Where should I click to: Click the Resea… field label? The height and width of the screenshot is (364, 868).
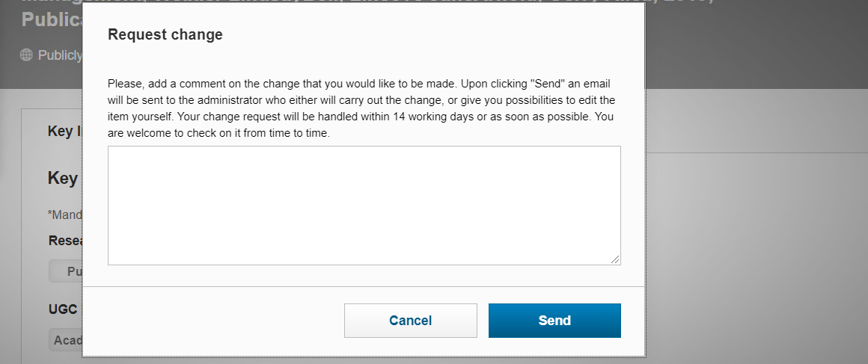[x=65, y=241]
